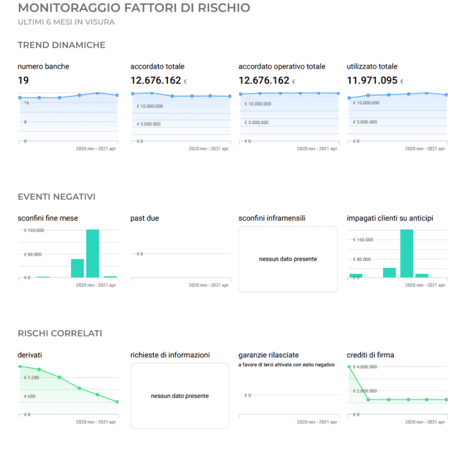
Task: Click the garanzie rilasciate chart heading
Action: [x=268, y=355]
